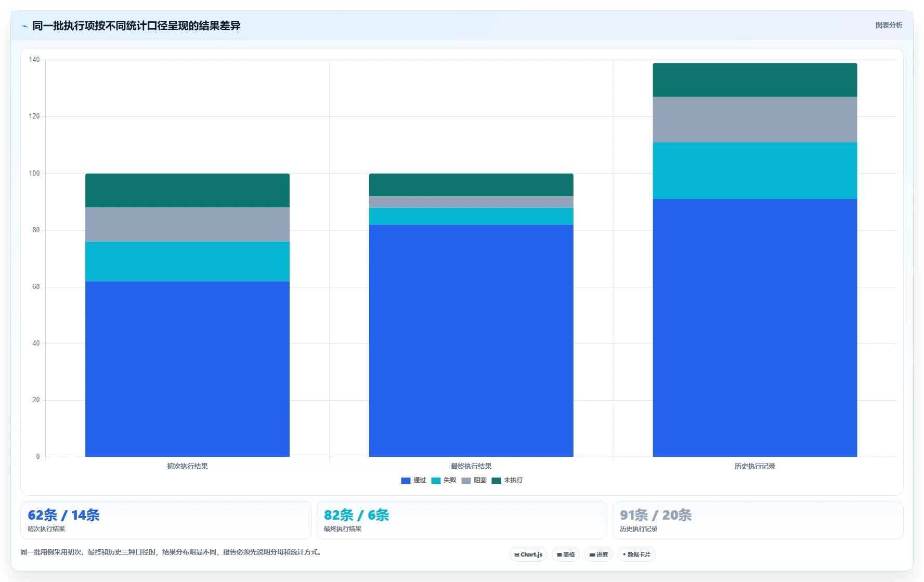Viewport: 924px width, 582px height.
Task: Click the y-axis value 80
Action: pyautogui.click(x=36, y=230)
